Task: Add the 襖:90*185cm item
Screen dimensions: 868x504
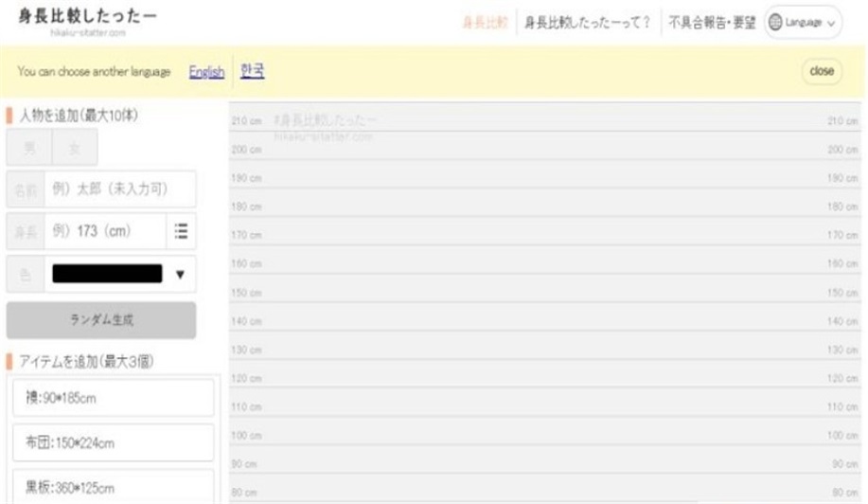Action: tap(114, 398)
